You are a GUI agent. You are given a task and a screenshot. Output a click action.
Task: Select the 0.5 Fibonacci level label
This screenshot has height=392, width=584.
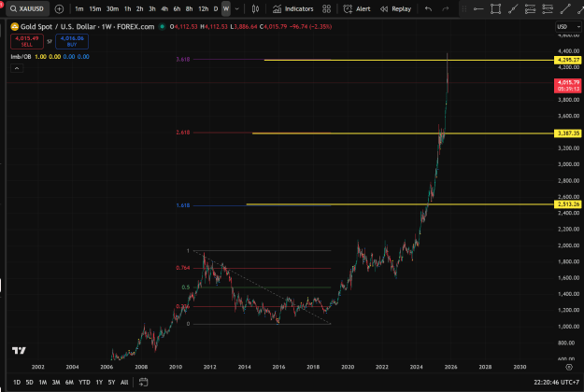pos(186,287)
